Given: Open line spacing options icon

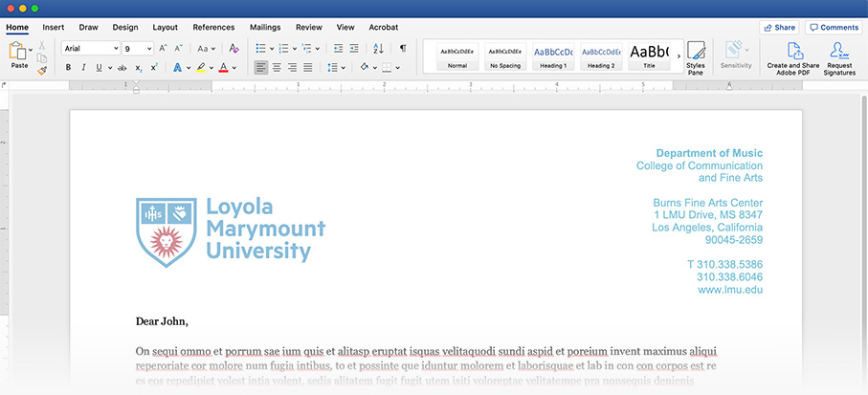Looking at the screenshot, I should pyautogui.click(x=332, y=68).
